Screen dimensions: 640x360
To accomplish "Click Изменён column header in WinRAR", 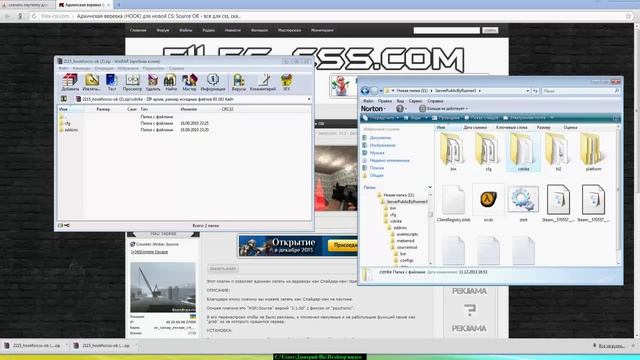I will [189, 109].
